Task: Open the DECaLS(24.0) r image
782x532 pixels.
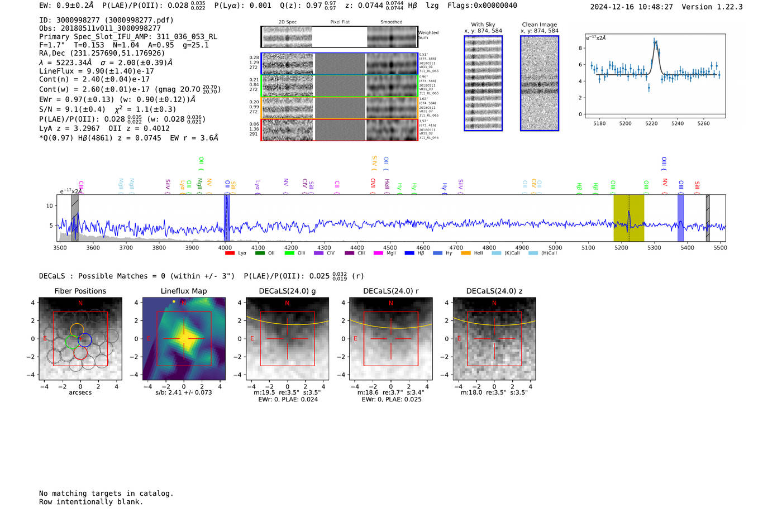Action: point(390,339)
